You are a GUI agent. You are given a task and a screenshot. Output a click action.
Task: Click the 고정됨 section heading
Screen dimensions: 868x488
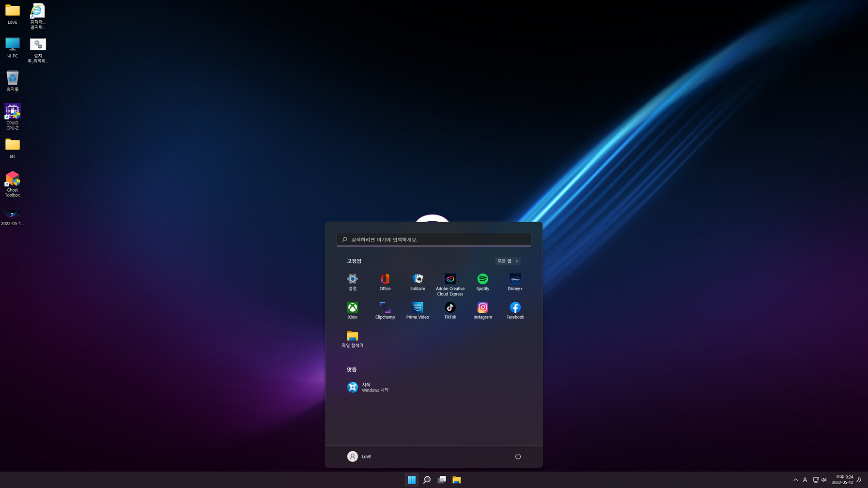(x=354, y=261)
